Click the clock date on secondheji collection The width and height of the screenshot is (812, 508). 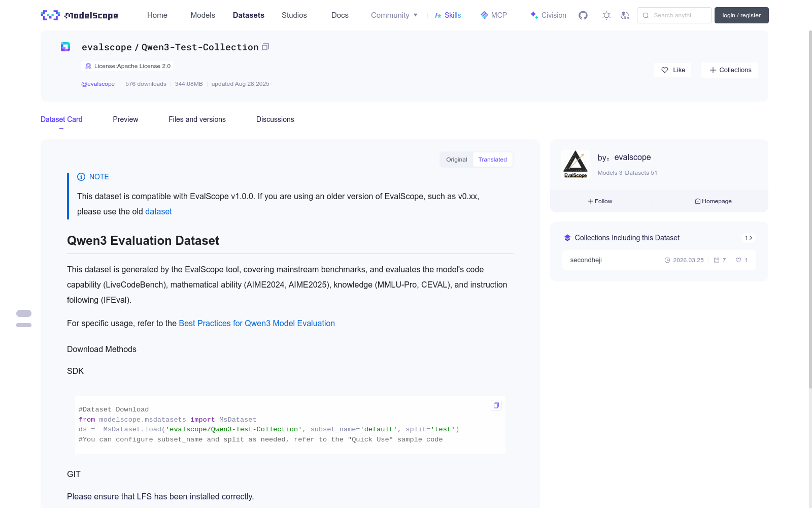(x=684, y=260)
